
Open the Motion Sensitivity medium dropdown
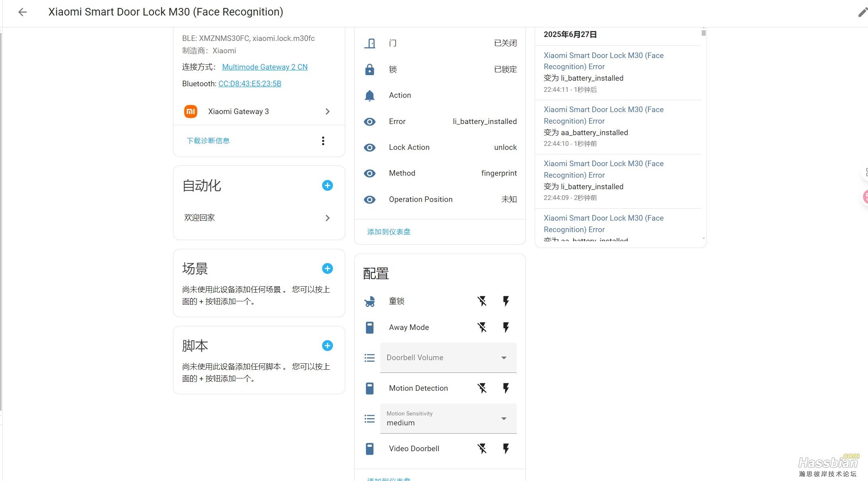(x=448, y=419)
